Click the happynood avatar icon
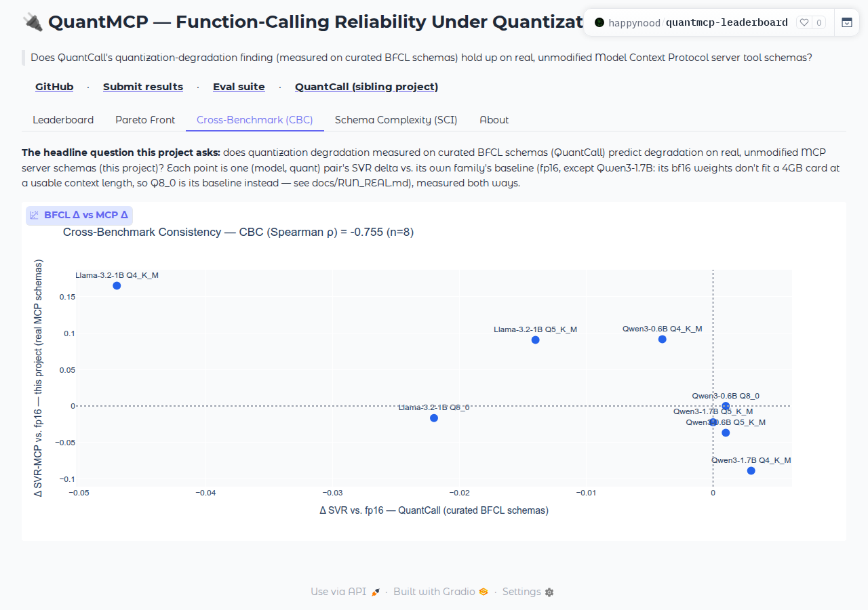The height and width of the screenshot is (610, 868). click(x=599, y=22)
